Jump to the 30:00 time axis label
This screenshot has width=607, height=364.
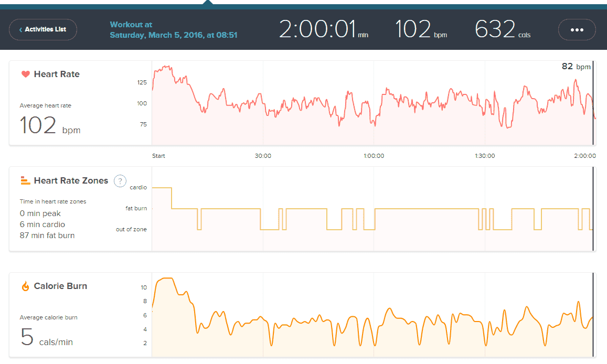tap(263, 156)
